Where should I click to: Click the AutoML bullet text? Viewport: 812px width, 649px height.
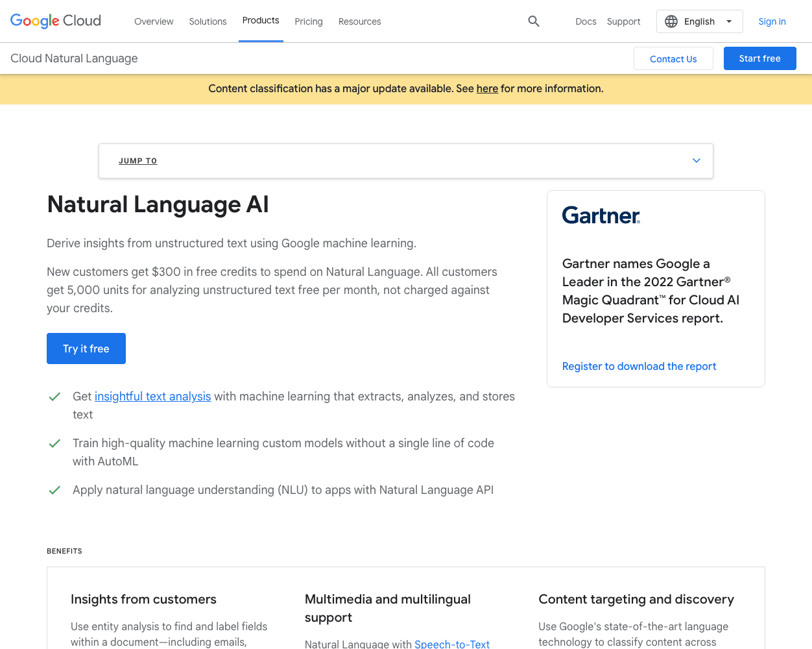(x=283, y=452)
